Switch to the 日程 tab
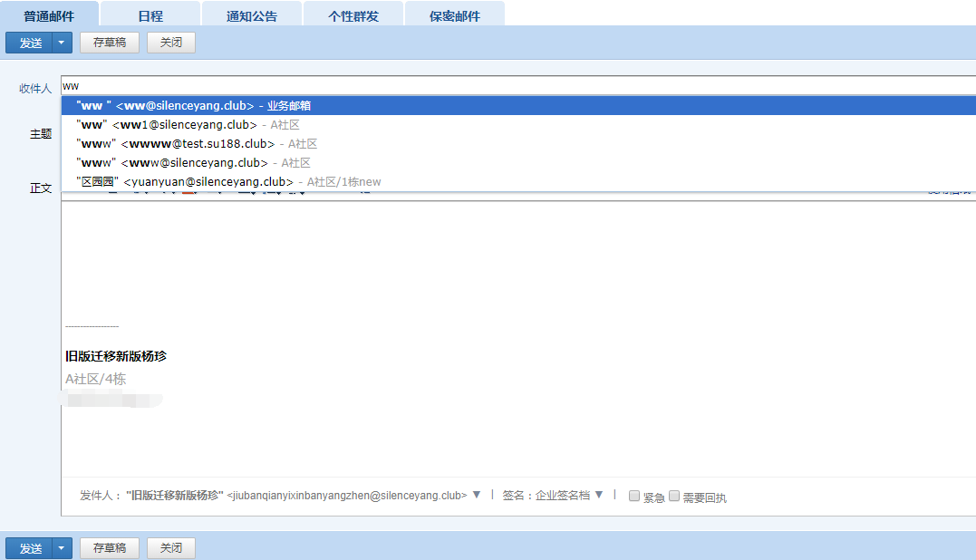 click(x=150, y=15)
